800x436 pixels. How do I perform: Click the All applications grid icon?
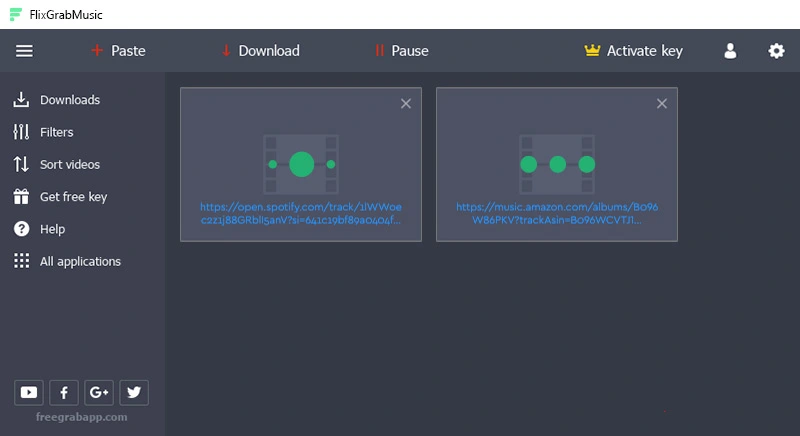(21, 261)
